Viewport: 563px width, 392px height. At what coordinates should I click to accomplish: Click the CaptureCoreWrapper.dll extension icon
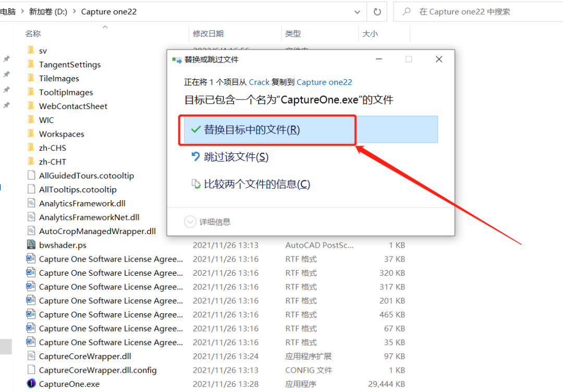click(31, 356)
